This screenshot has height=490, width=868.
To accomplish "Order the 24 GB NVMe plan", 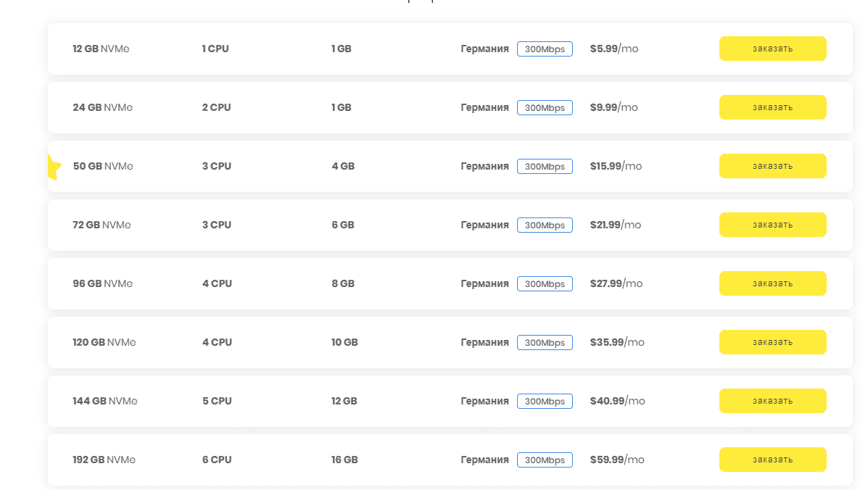I will [772, 107].
